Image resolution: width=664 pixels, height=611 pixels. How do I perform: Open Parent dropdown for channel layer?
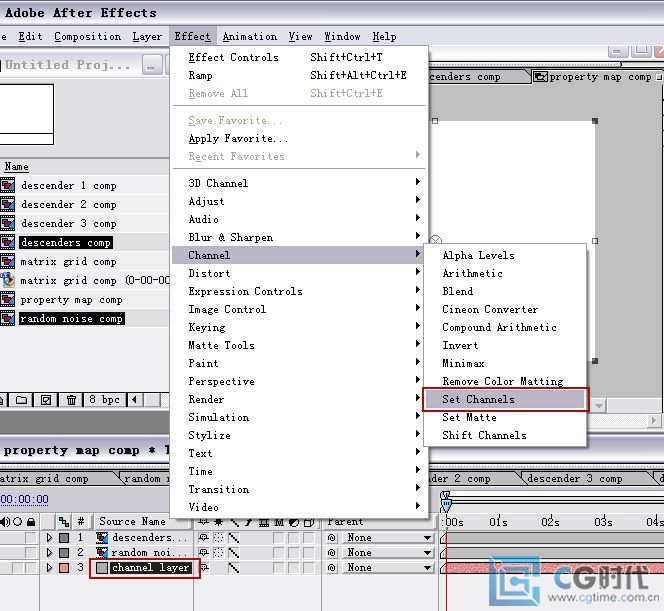click(x=388, y=567)
